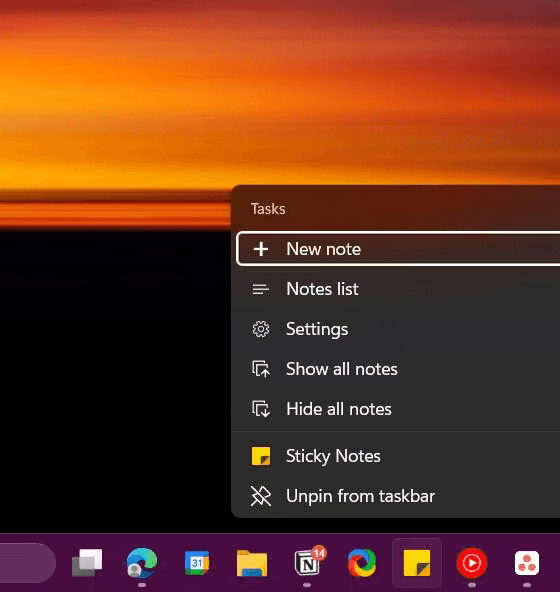The image size is (560, 592).
Task: Click the gear icon beside Settings
Action: tap(261, 329)
